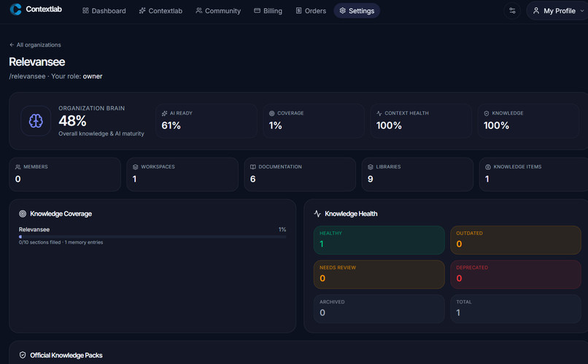Click the Settings gear icon
588x364 pixels.
(342, 10)
